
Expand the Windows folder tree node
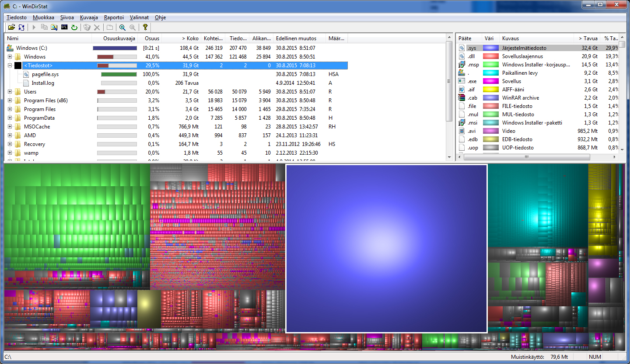[x=10, y=57]
